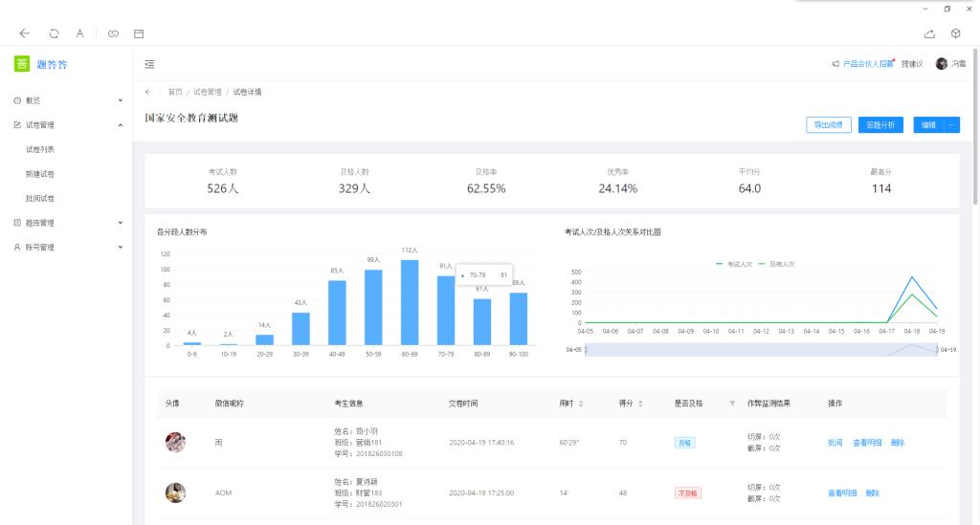Open 试卷列表 in sidebar
Image resolution: width=980 pixels, height=525 pixels.
(x=40, y=149)
